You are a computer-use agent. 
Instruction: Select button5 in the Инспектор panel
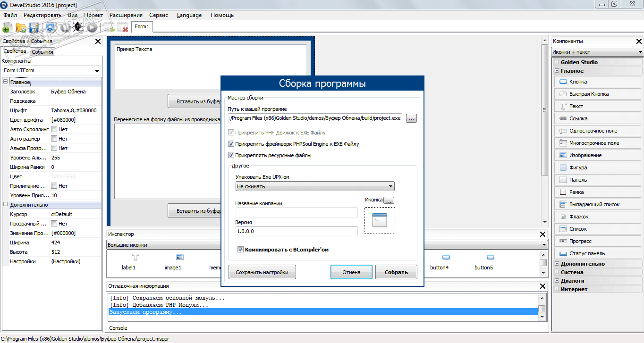click(x=483, y=262)
